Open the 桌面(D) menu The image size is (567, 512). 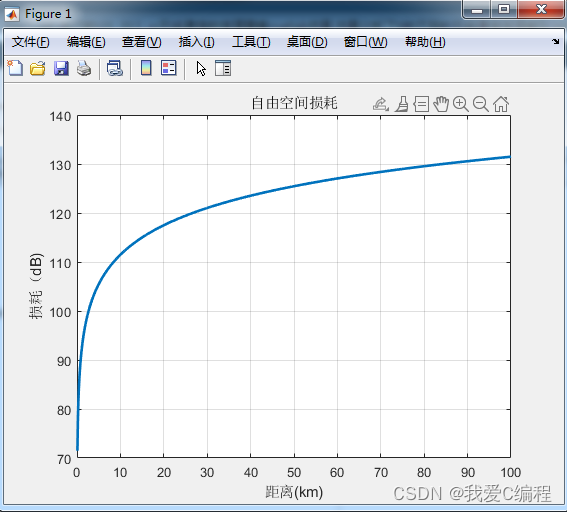[307, 42]
